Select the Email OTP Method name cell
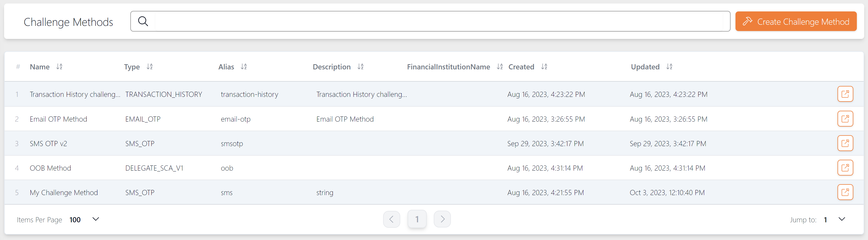The width and height of the screenshot is (868, 240). (58, 119)
